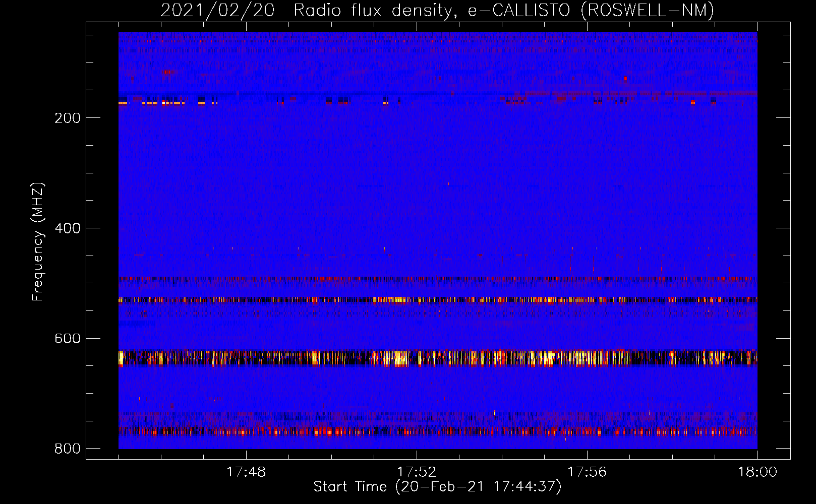Click the 600 frequency tick label
This screenshot has height=504, width=816.
(68, 338)
